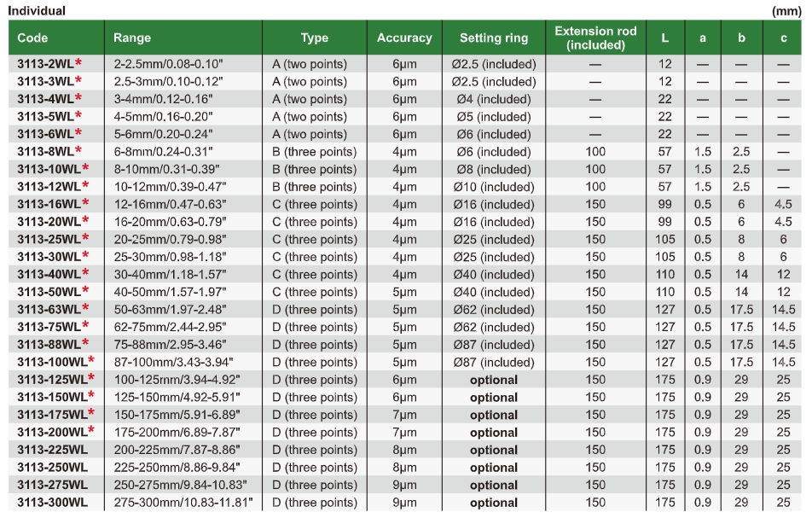
Task: Click product code 3113-63WL
Action: point(49,309)
